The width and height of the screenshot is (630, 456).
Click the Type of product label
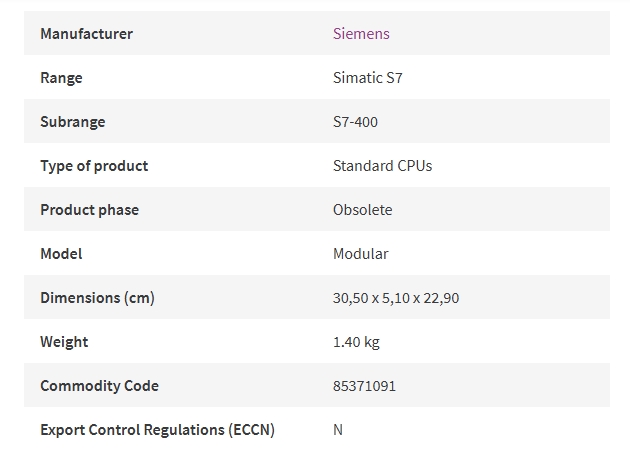[94, 166]
